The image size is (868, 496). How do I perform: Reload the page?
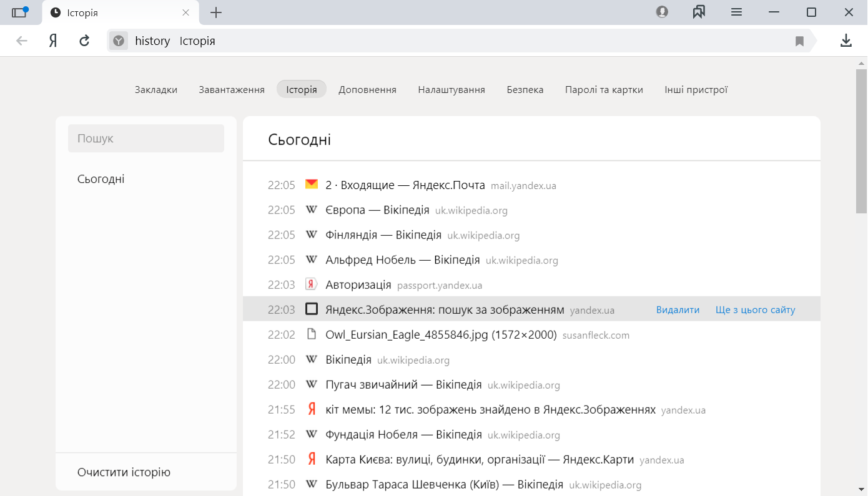click(84, 41)
